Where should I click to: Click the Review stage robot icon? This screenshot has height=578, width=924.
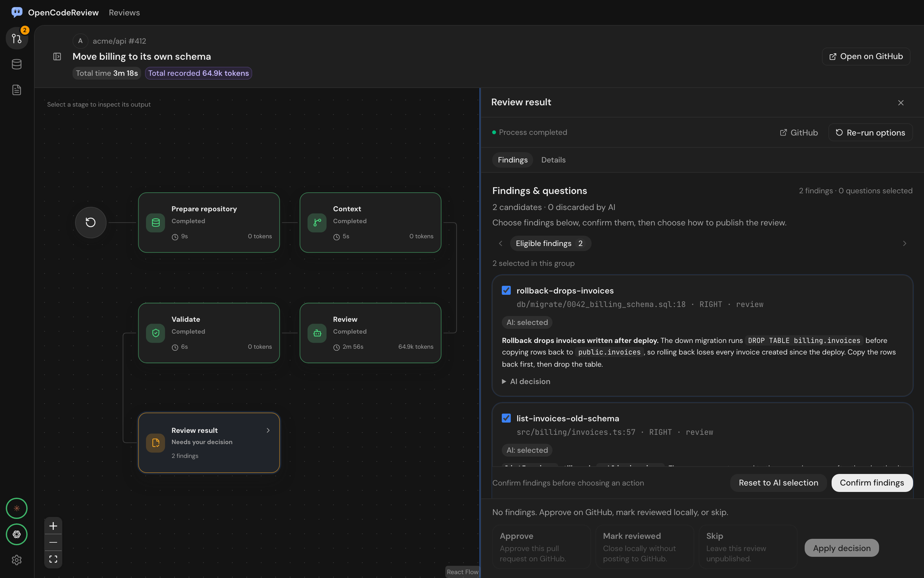(x=317, y=333)
